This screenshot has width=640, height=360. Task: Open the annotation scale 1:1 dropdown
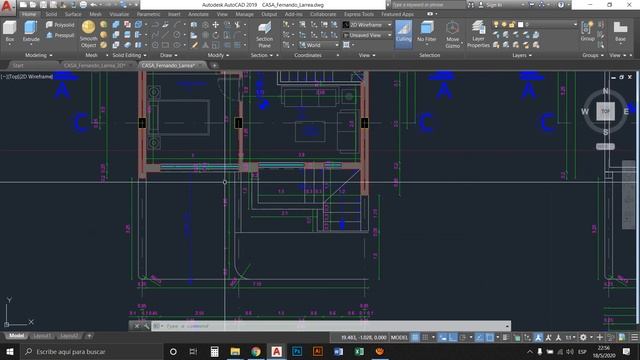point(570,337)
